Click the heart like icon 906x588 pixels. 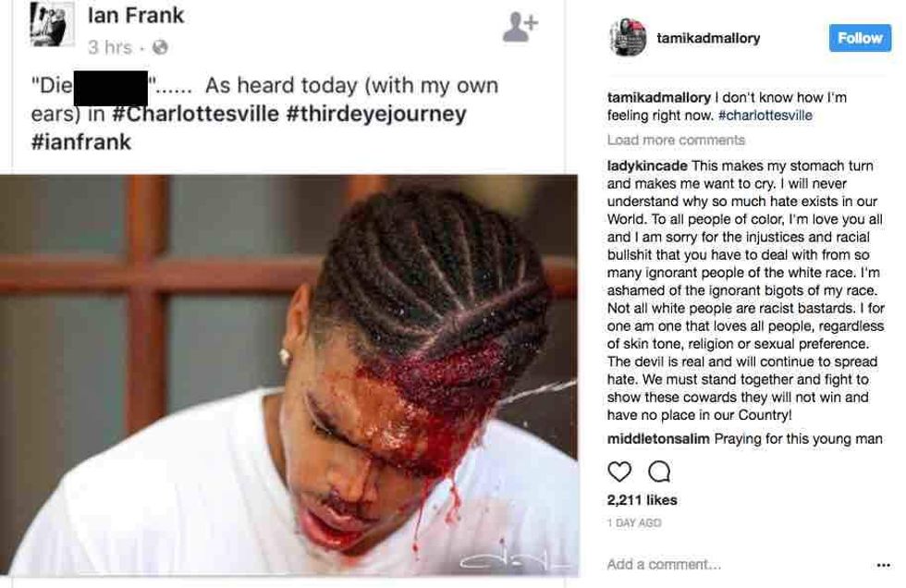click(619, 472)
